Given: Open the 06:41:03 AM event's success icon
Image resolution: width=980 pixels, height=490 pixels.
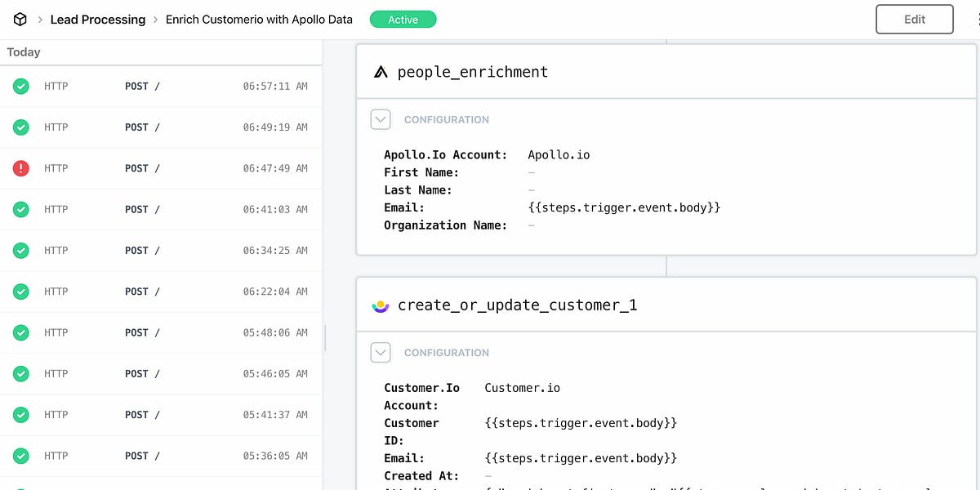Looking at the screenshot, I should tap(21, 209).
